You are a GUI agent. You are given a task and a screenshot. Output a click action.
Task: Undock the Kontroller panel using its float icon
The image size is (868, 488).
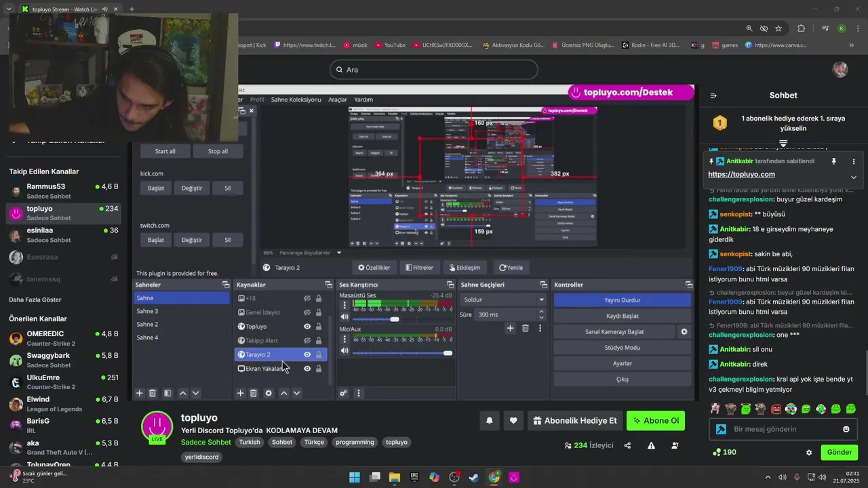689,285
